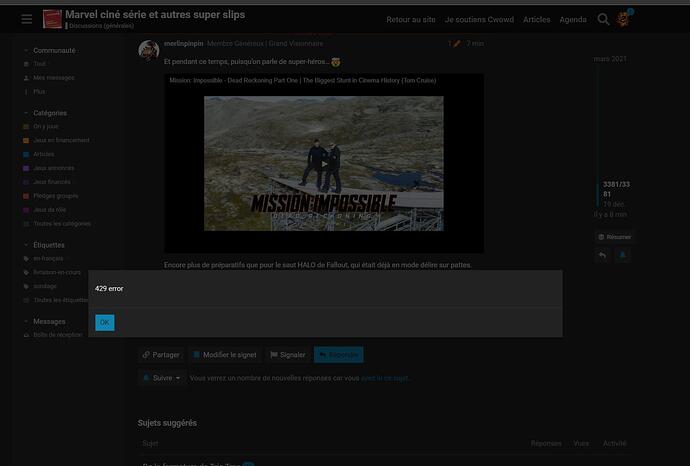Click il y a 8 min timeline link
Image resolution: width=690 pixels, height=466 pixels.
(610, 215)
